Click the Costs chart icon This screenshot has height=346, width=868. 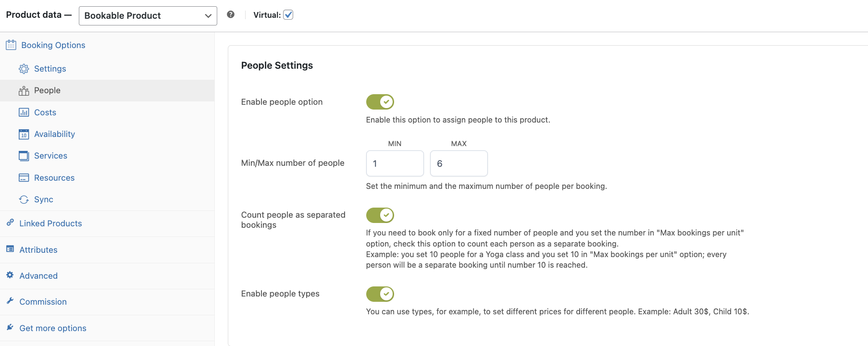(24, 112)
